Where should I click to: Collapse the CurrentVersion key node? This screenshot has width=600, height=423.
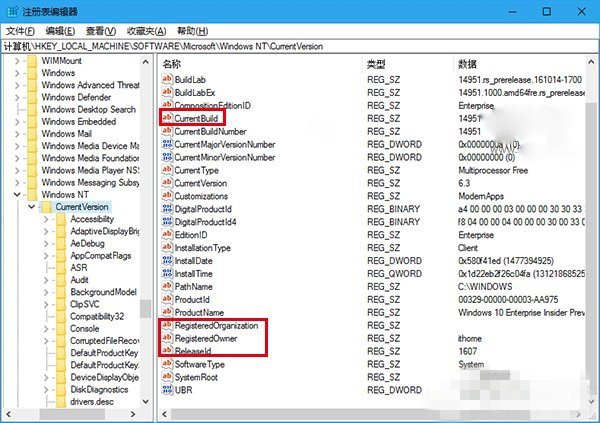pos(33,207)
